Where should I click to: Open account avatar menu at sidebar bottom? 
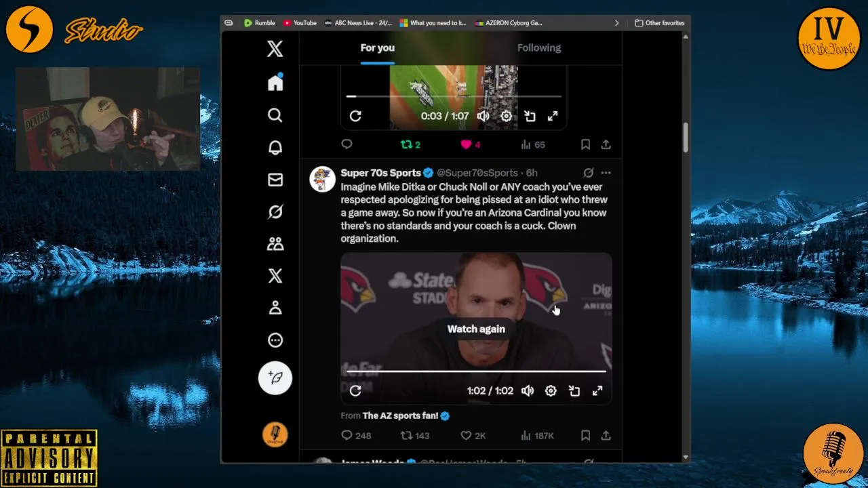tap(275, 434)
